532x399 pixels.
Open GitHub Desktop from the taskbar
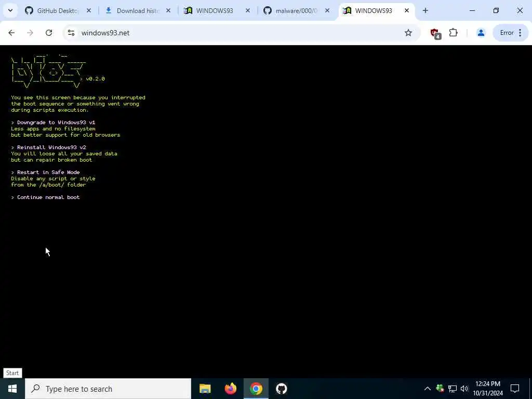click(281, 389)
